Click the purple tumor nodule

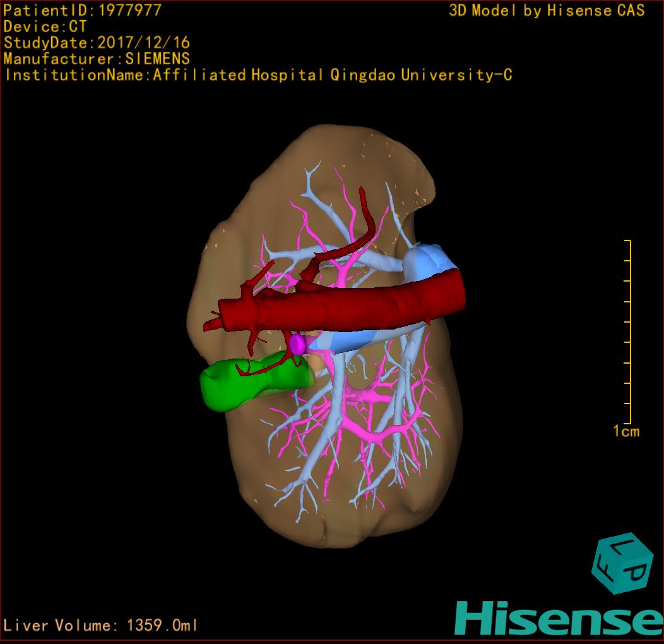[298, 345]
